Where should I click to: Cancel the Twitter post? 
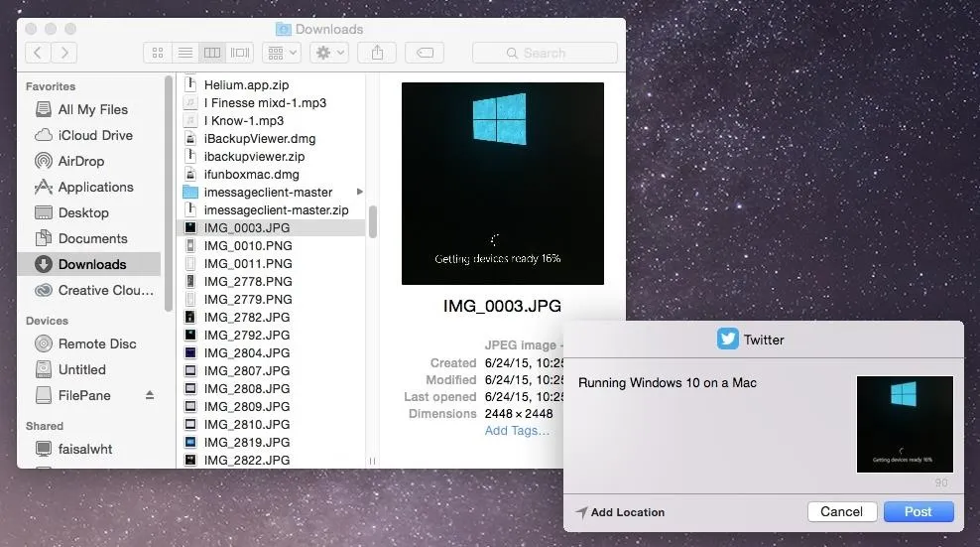point(842,512)
